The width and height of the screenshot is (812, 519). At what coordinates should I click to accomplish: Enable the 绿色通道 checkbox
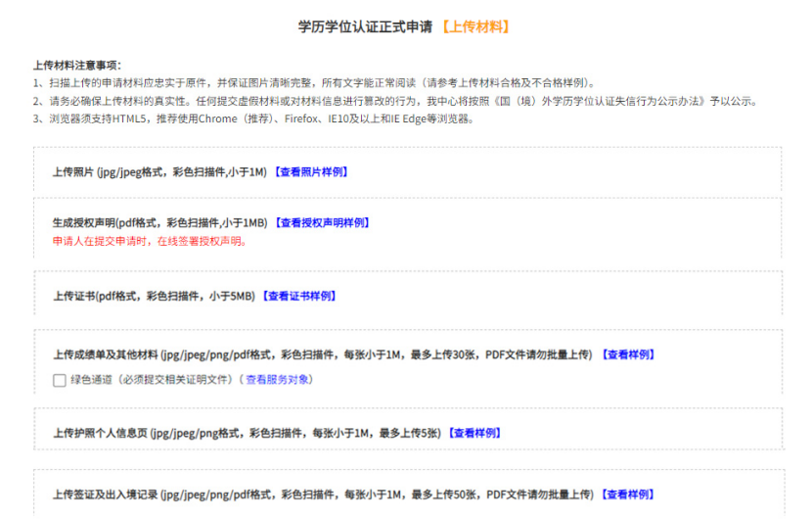(x=60, y=380)
